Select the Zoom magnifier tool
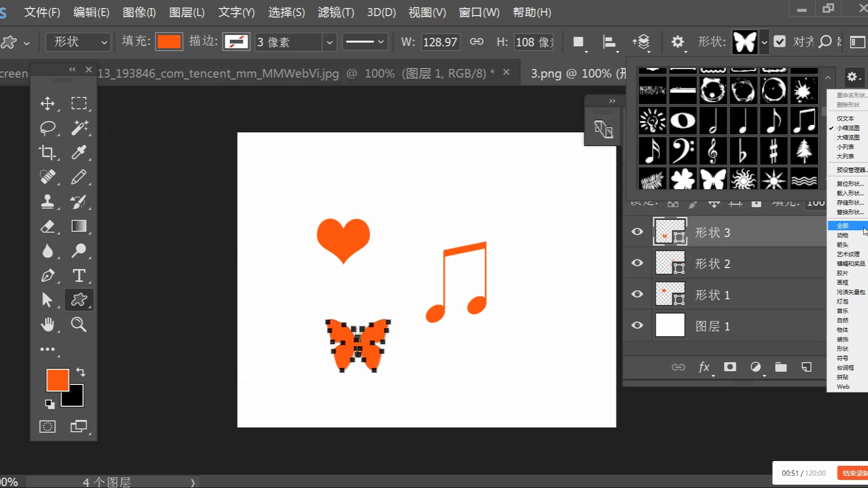The height and width of the screenshot is (488, 868). tap(79, 324)
